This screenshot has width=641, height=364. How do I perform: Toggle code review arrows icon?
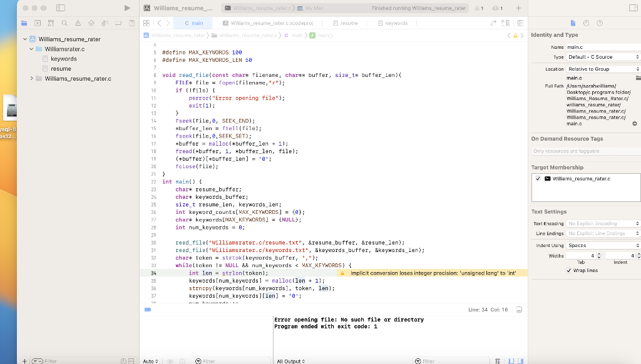point(493,23)
